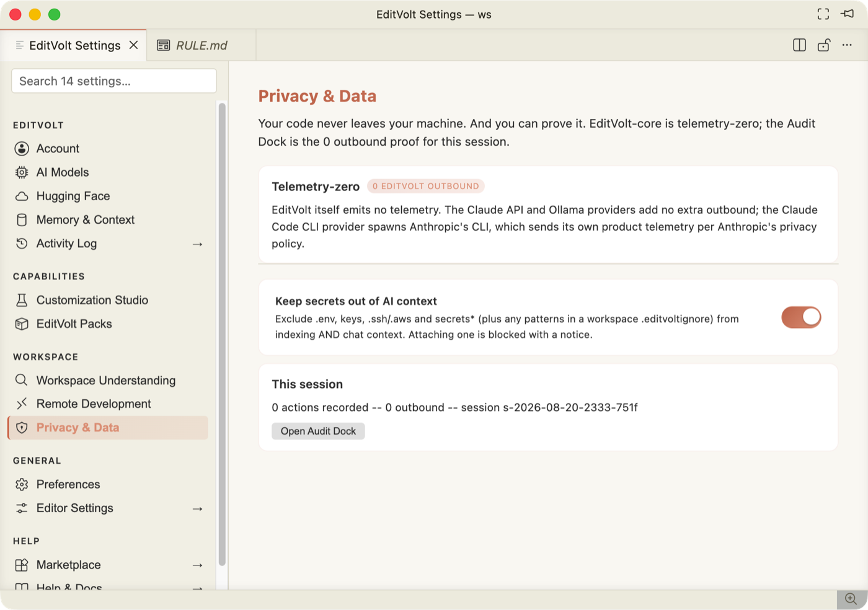Image resolution: width=868 pixels, height=610 pixels.
Task: Open Workspace Understanding page
Action: pos(108,380)
